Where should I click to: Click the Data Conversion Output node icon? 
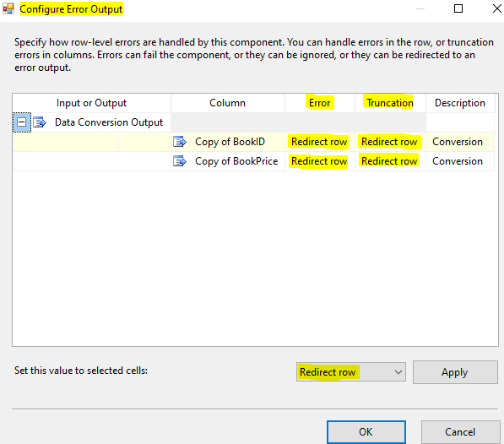coord(40,122)
